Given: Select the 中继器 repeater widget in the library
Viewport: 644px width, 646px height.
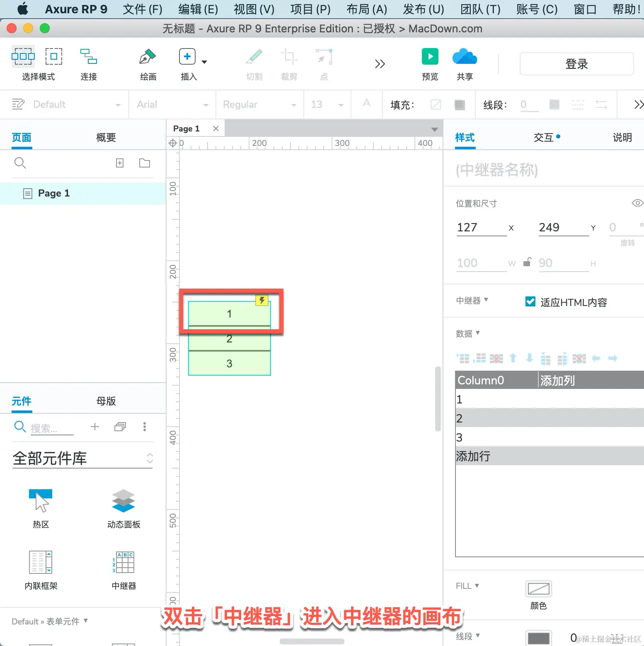Looking at the screenshot, I should coord(123,570).
